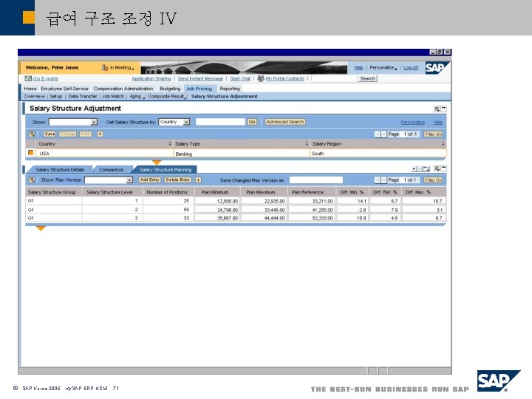Click the Save Changed Plan Version as field
Screen dimensions: 532x399
point(316,180)
